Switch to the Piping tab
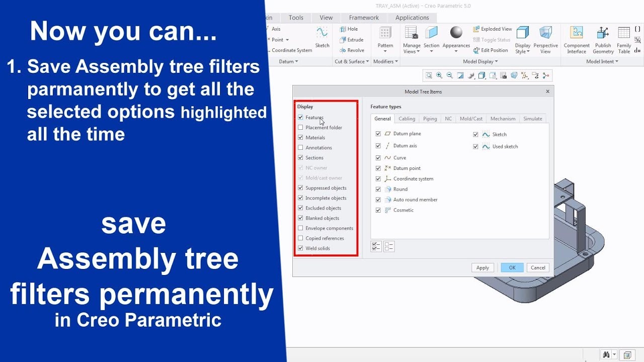The width and height of the screenshot is (644, 362). coord(430,119)
